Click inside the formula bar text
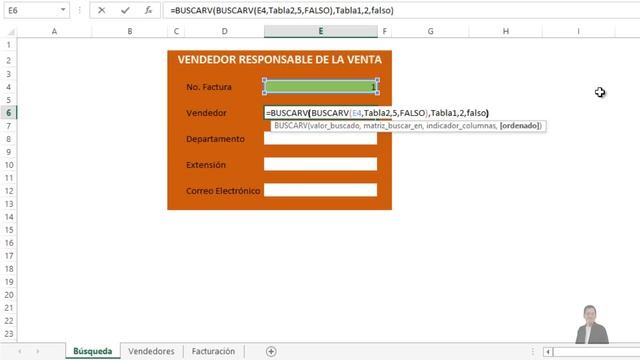Image resolution: width=640 pixels, height=360 pixels. (282, 10)
